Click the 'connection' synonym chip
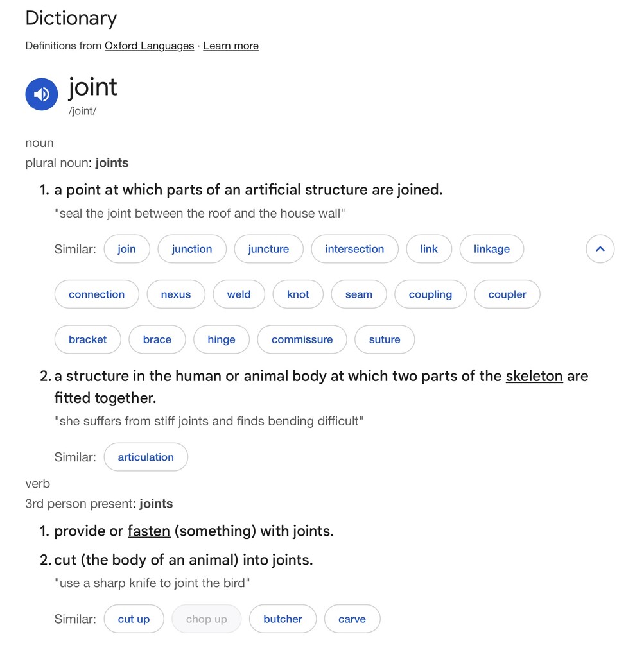 (97, 294)
